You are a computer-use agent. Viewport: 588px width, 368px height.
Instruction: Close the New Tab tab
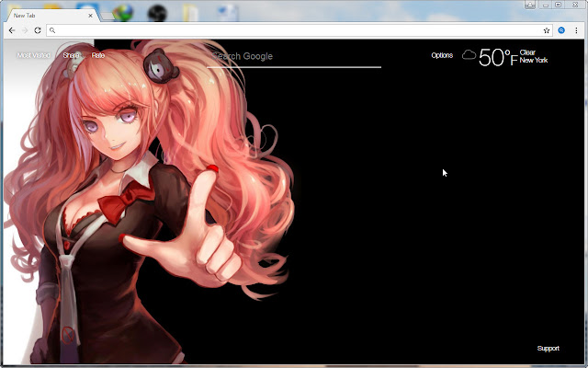[x=90, y=16]
